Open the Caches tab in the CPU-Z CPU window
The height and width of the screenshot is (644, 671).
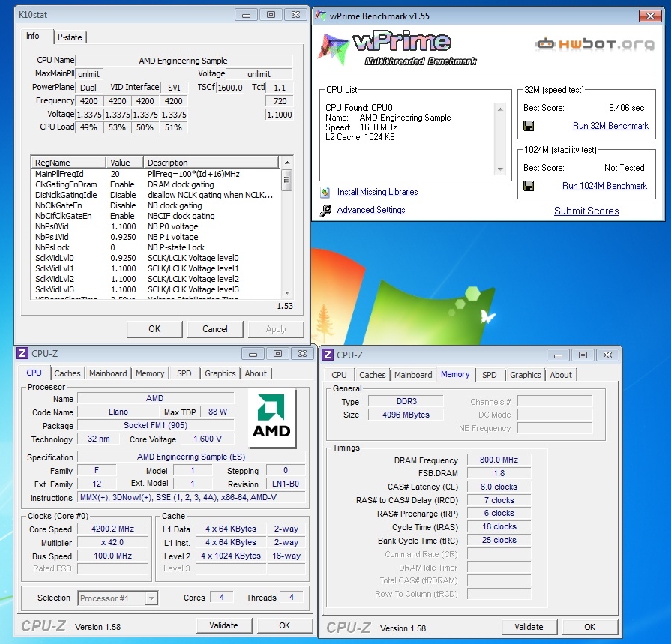[x=67, y=373]
